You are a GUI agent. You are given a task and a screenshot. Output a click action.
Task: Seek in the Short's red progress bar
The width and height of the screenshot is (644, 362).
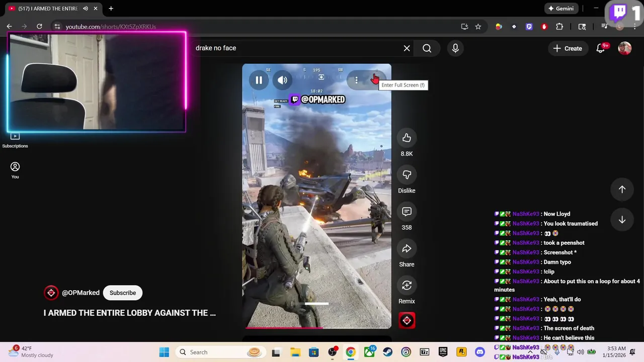[x=316, y=328]
